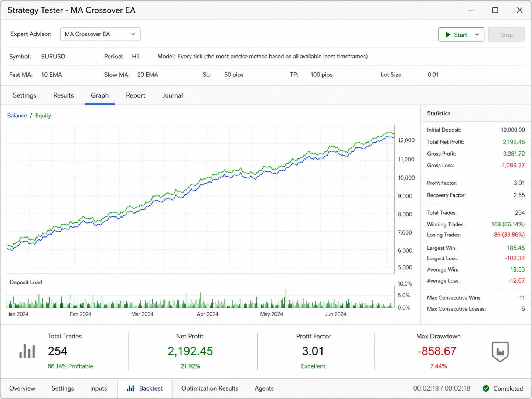Open the Agents bottom tab
Screen dimensions: 532x399
[264, 388]
